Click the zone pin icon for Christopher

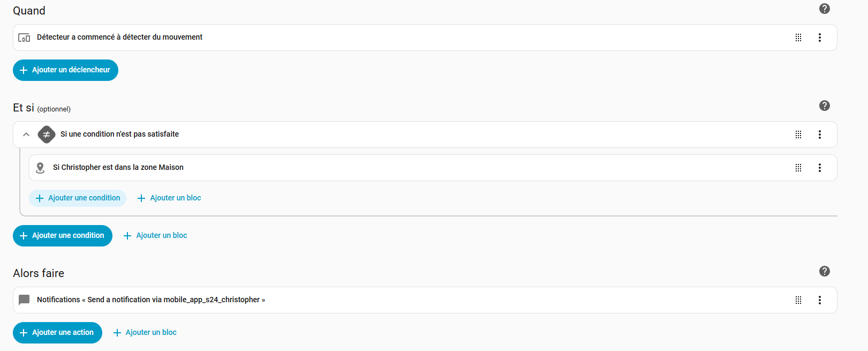(40, 168)
